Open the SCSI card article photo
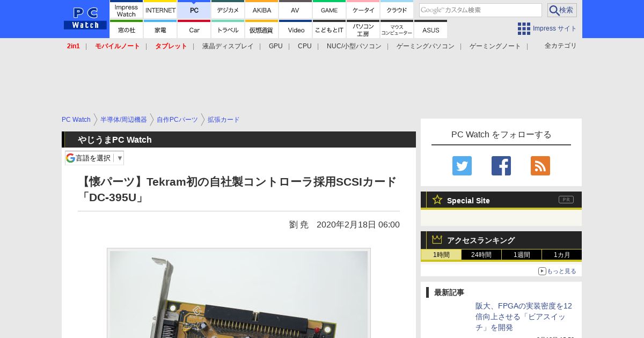The height and width of the screenshot is (338, 644). [x=239, y=294]
